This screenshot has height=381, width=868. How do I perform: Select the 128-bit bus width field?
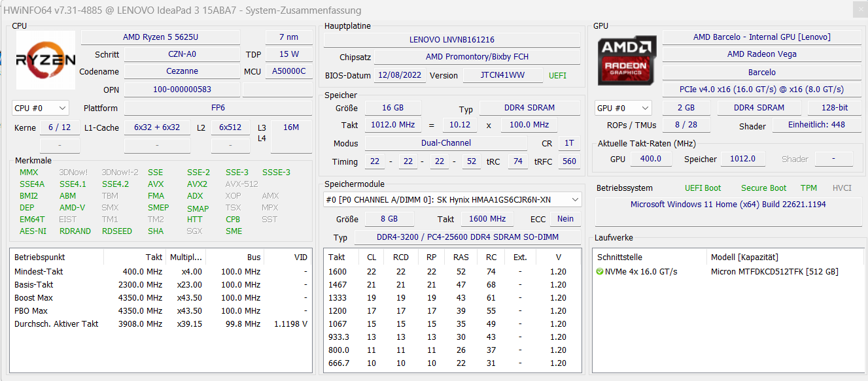(x=835, y=108)
